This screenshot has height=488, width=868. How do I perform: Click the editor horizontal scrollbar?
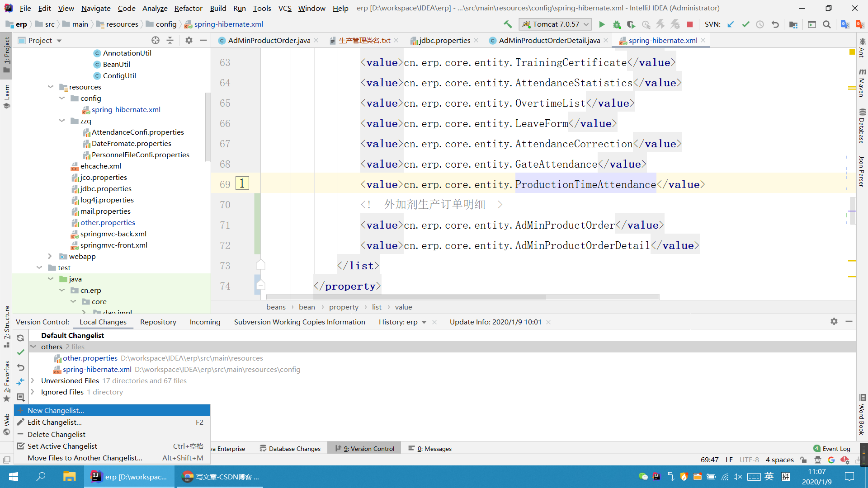[407, 297]
